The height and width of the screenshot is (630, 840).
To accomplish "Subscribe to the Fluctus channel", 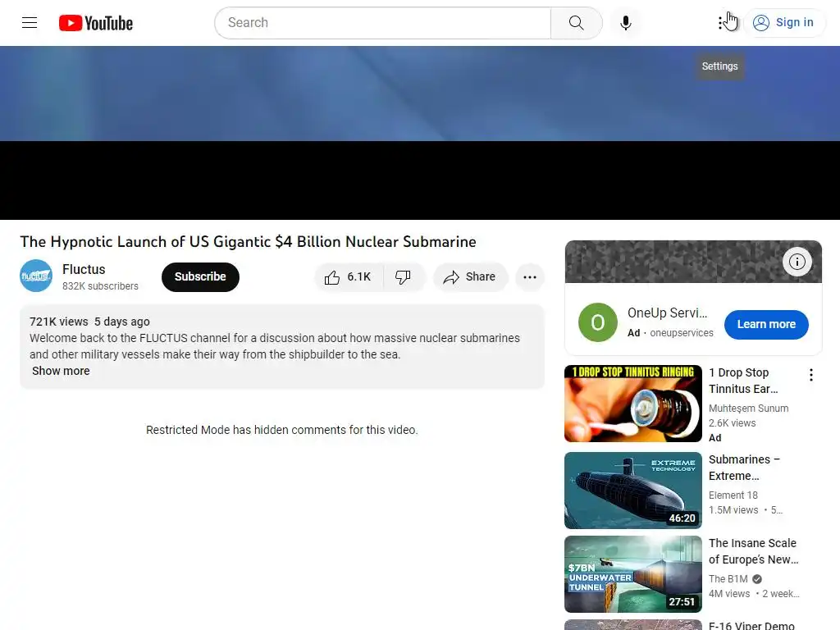I will [200, 277].
